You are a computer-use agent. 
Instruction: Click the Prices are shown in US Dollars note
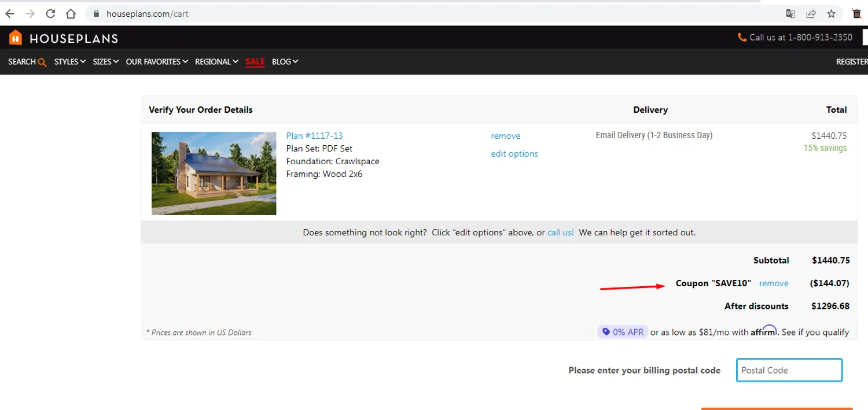point(199,333)
